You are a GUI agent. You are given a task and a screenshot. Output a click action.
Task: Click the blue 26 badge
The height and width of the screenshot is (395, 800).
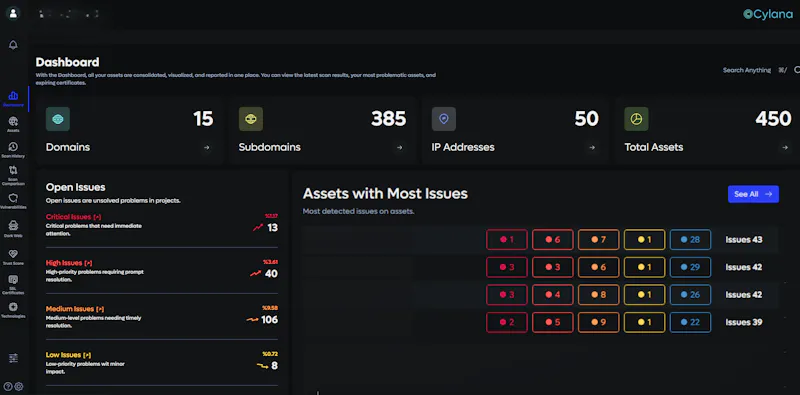pyautogui.click(x=690, y=294)
